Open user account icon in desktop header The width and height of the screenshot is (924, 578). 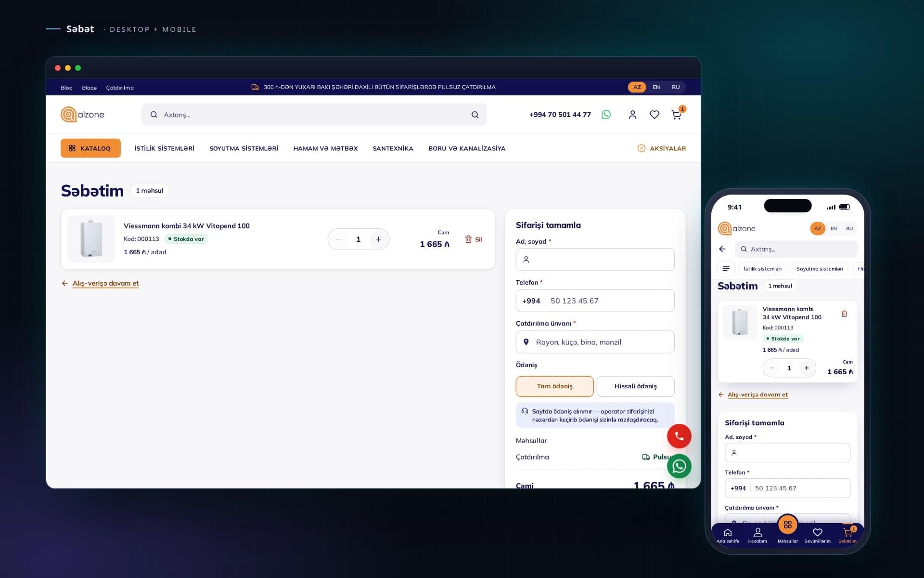(632, 115)
